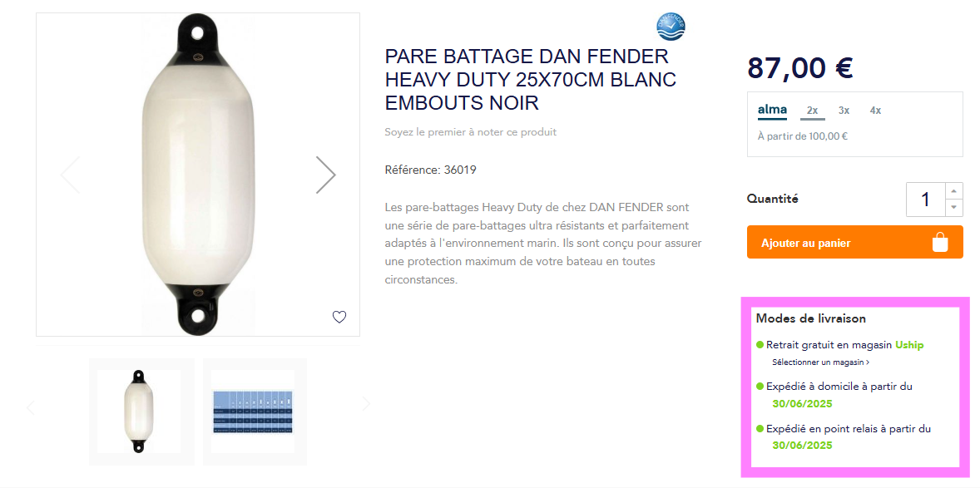This screenshot has height=488, width=980.
Task: Select the 4x installment tab
Action: pyautogui.click(x=875, y=111)
